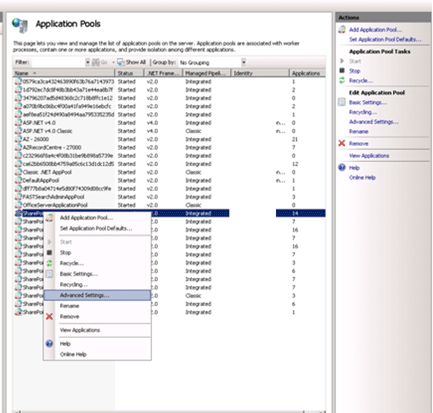Click the Stop square icon in Actions pane

click(x=342, y=71)
